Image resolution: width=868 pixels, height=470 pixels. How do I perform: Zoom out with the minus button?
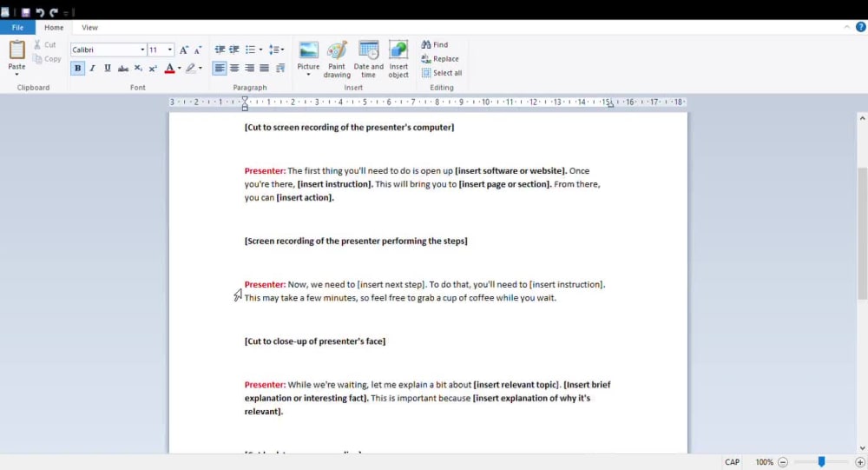783,461
